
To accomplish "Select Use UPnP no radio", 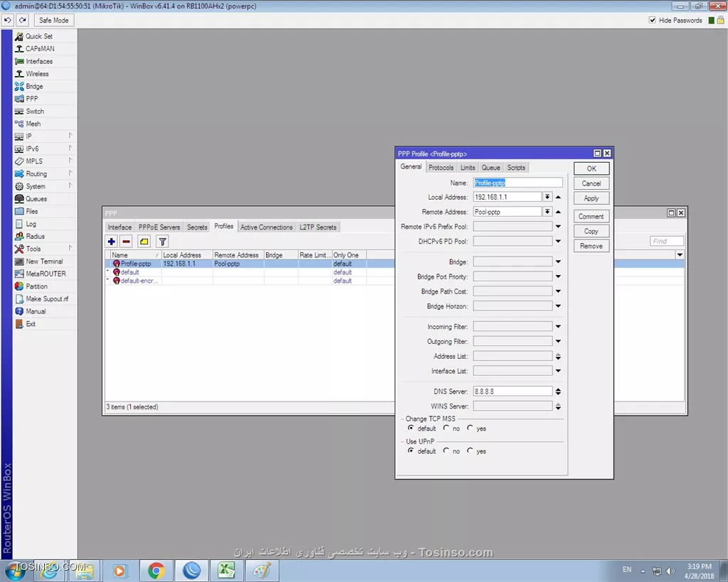I will (446, 451).
